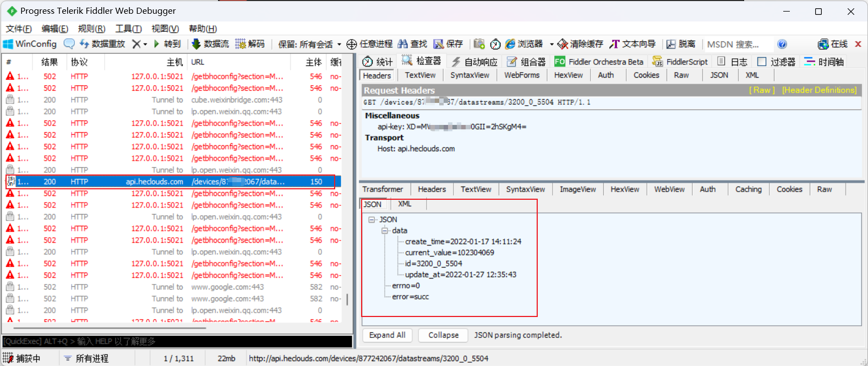Collapse the data tree node
This screenshot has height=366, width=868.
(385, 231)
